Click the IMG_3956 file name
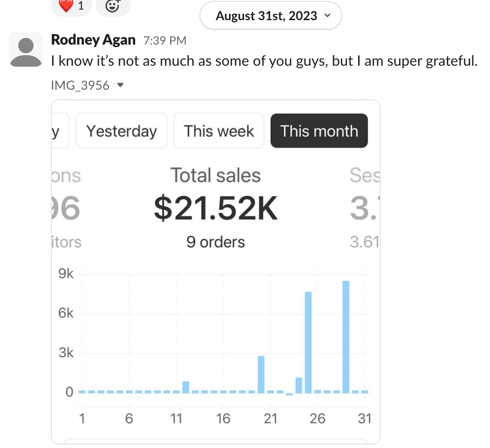The width and height of the screenshot is (490, 448). coord(80,86)
